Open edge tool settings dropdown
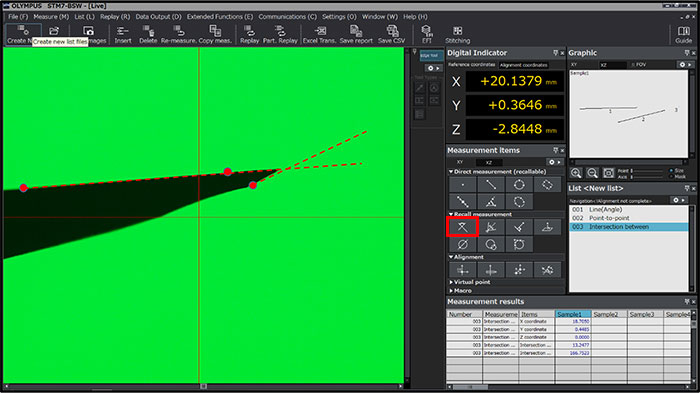 click(433, 68)
